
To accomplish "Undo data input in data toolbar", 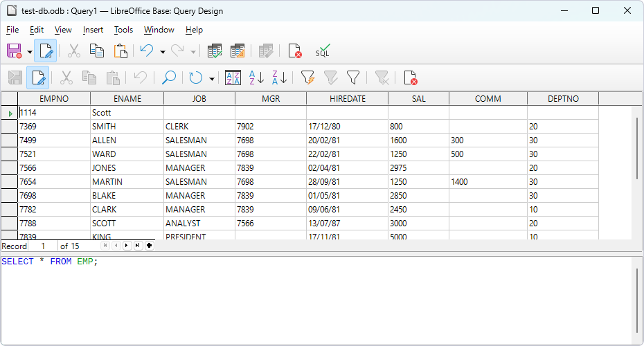I will (141, 78).
